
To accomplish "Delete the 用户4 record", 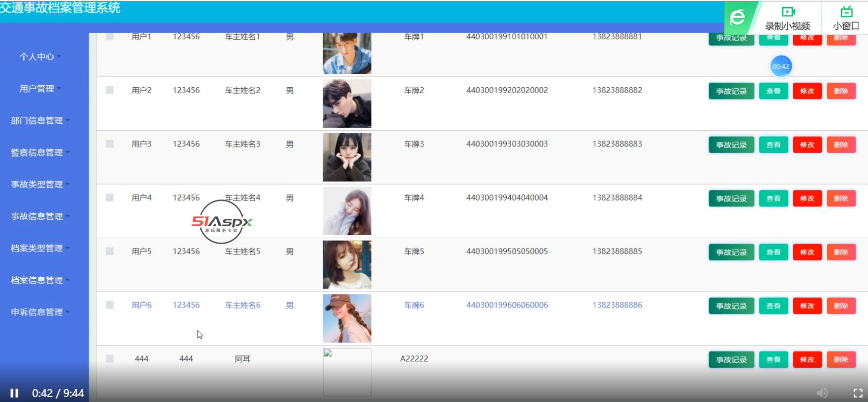I will tap(841, 199).
